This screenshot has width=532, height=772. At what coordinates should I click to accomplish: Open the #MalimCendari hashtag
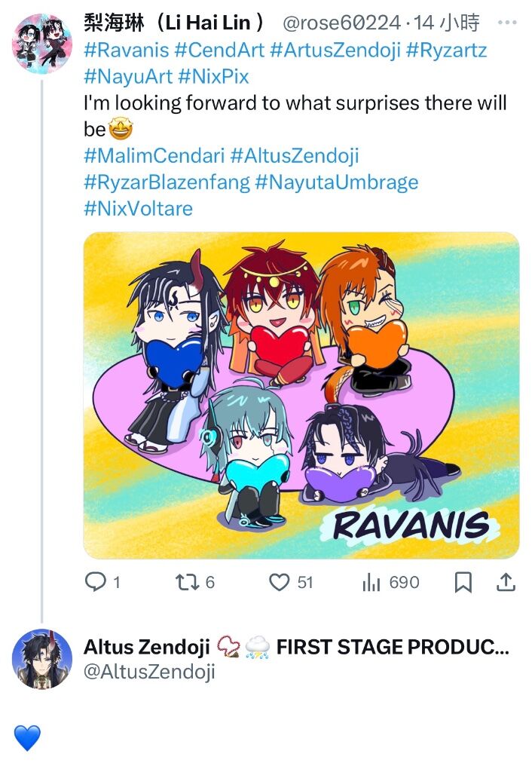(154, 155)
